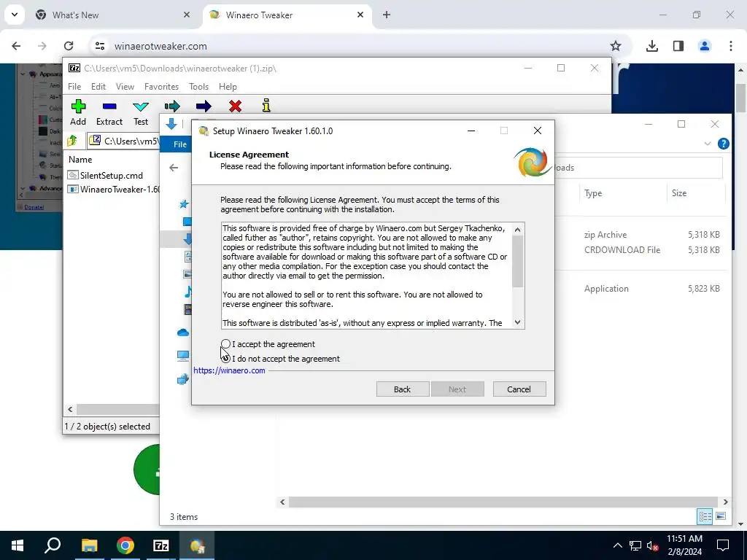The height and width of the screenshot is (560, 747).
Task: Click the 7-Zip Move arrow icon
Action: point(204,106)
